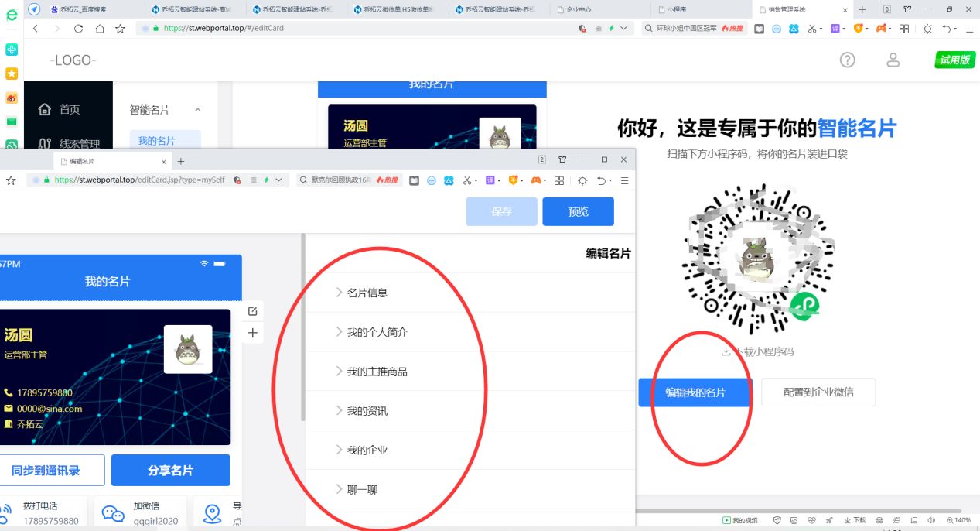Viewport: 980px width, 531px height.
Task: Select 我的名片 under 智能名片
Action: tap(157, 140)
